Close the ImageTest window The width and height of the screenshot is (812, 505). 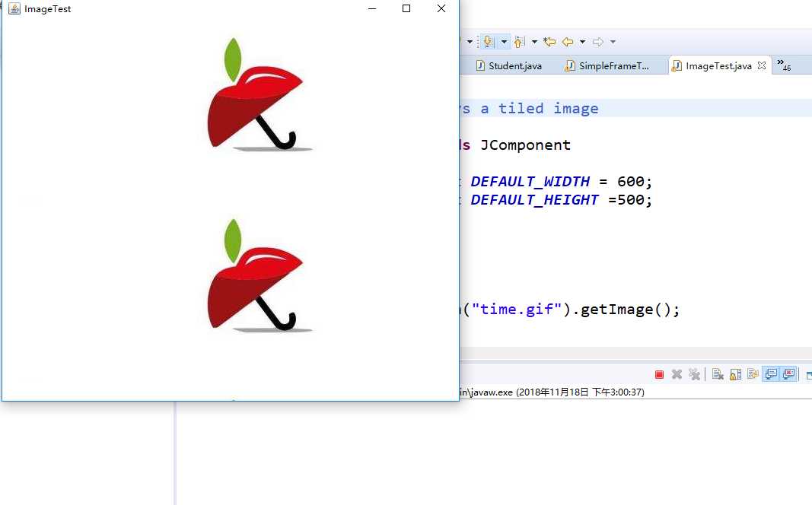(441, 9)
